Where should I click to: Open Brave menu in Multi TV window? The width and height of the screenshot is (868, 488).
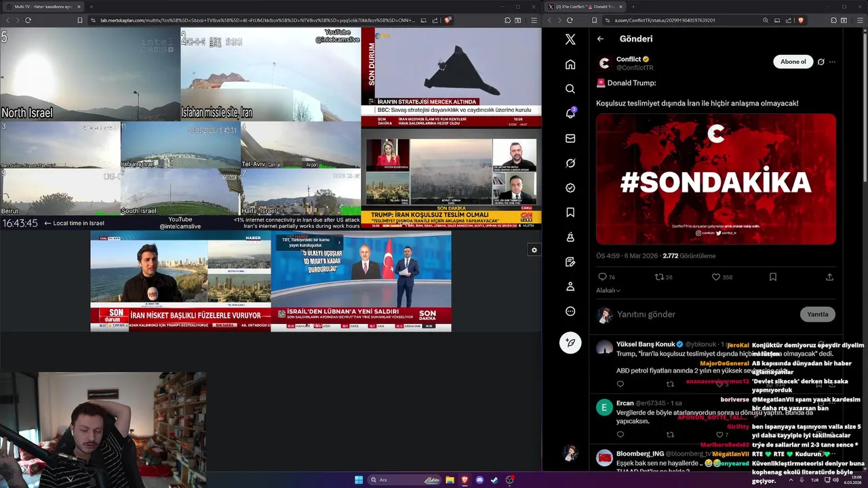point(534,20)
